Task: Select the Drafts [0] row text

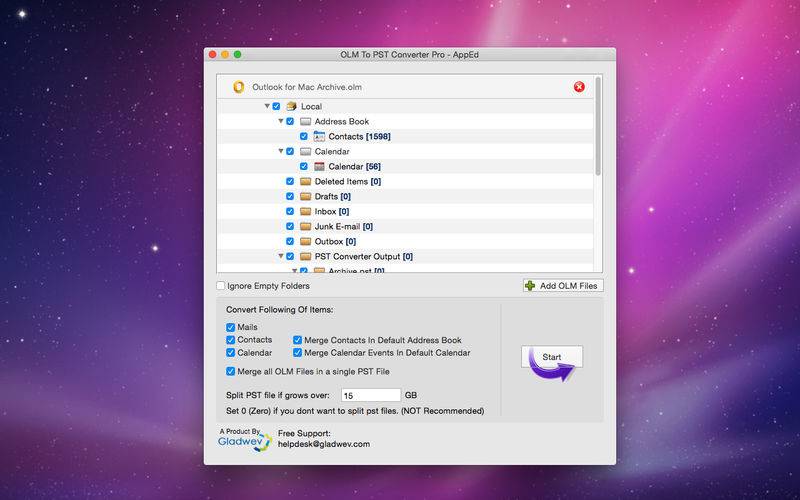Action: tap(333, 196)
